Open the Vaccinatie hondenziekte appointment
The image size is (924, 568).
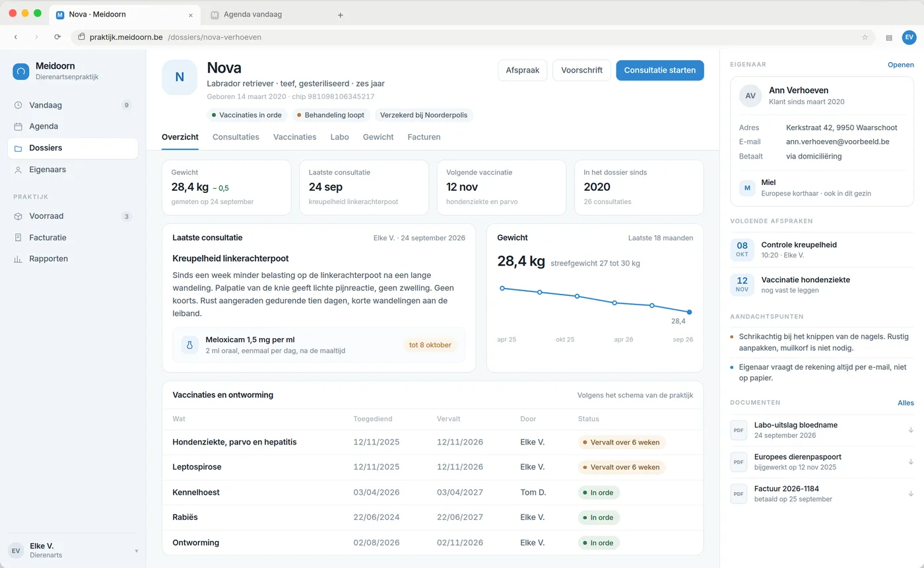822,285
